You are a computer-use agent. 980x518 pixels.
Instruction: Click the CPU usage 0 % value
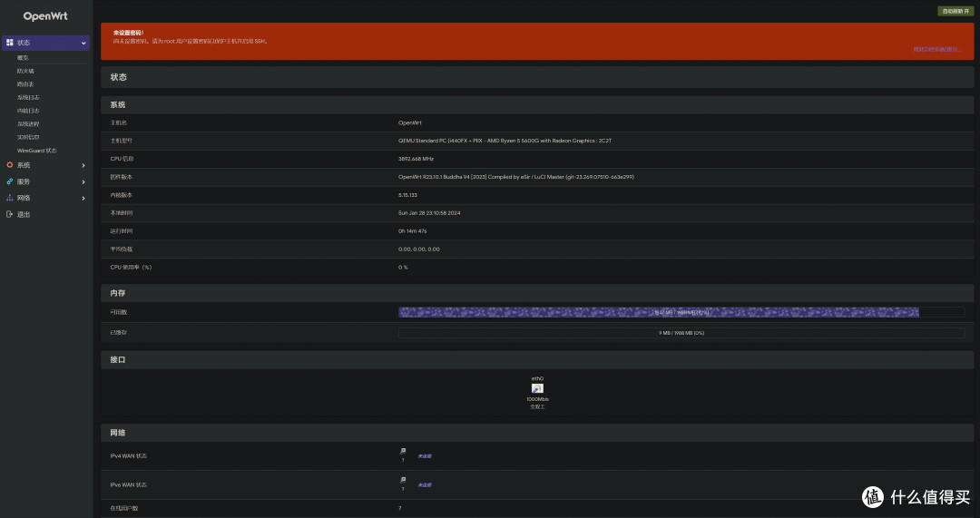tap(403, 268)
